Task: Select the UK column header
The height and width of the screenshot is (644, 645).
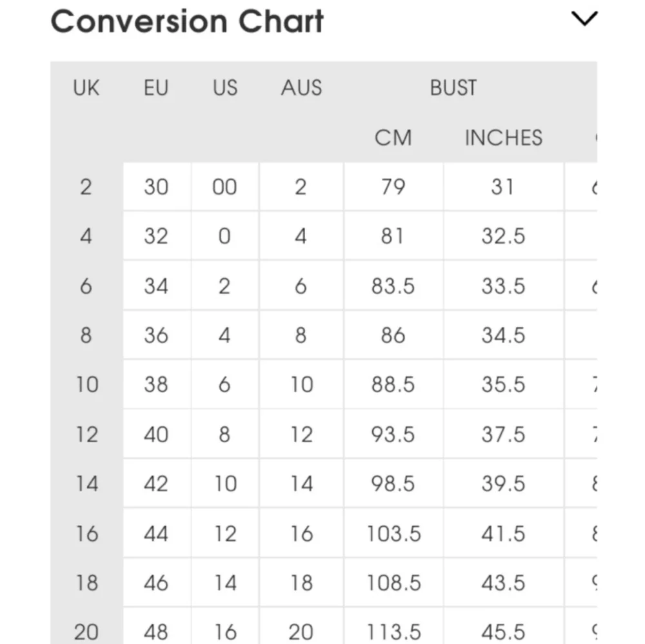Action: click(86, 88)
